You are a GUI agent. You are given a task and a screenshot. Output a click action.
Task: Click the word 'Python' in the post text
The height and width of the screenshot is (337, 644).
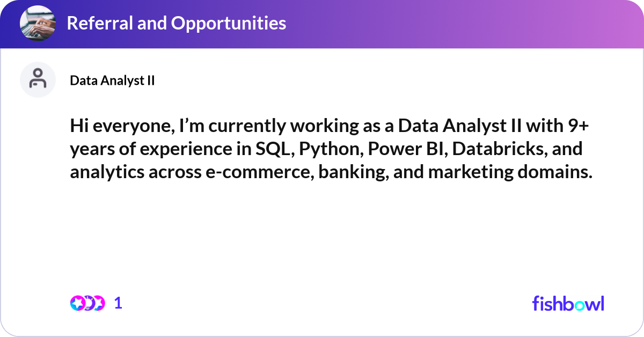[x=331, y=150]
